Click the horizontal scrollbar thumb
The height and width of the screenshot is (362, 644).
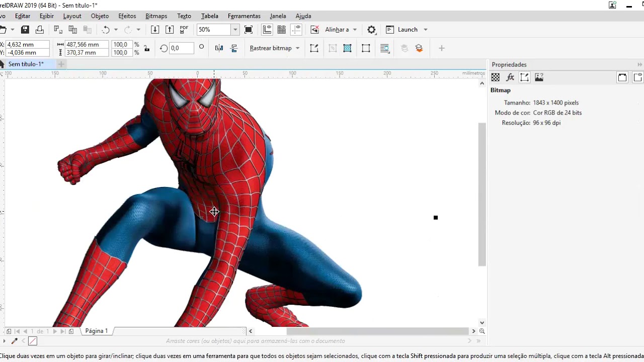coord(377,331)
